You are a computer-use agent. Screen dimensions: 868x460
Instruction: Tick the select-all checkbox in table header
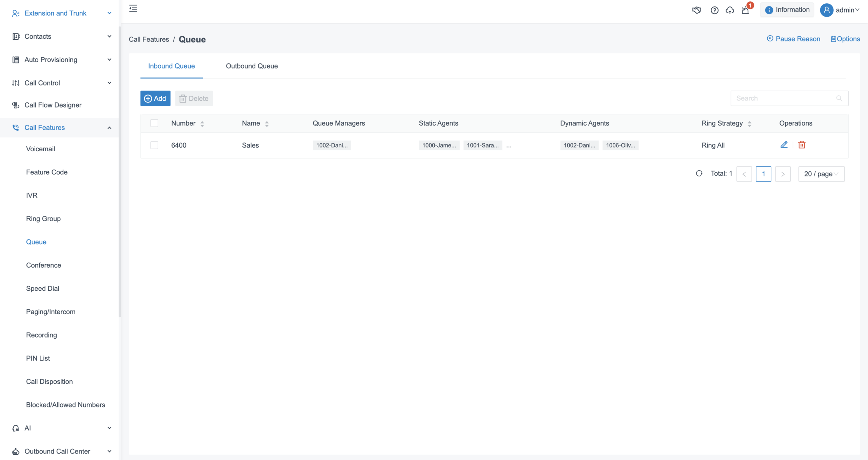coord(154,123)
